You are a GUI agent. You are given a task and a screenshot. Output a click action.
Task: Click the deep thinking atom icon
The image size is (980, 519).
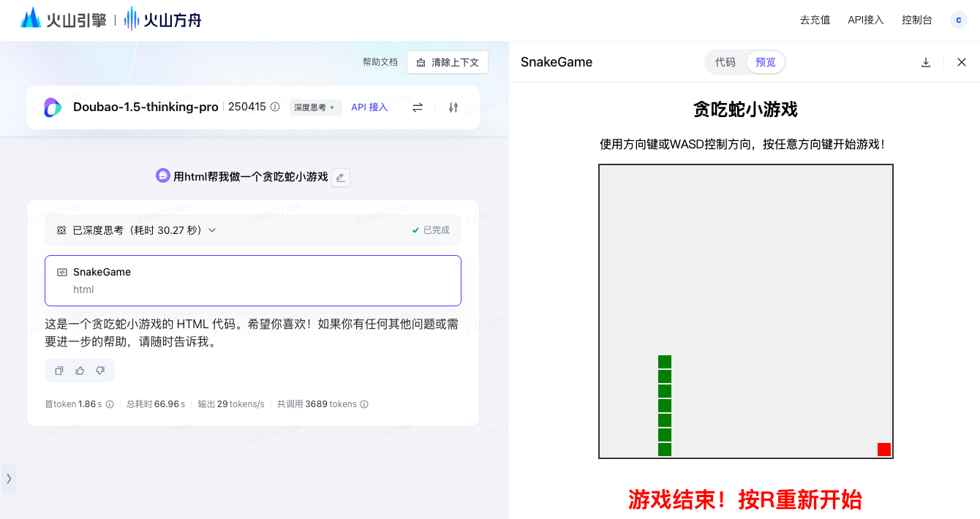61,230
